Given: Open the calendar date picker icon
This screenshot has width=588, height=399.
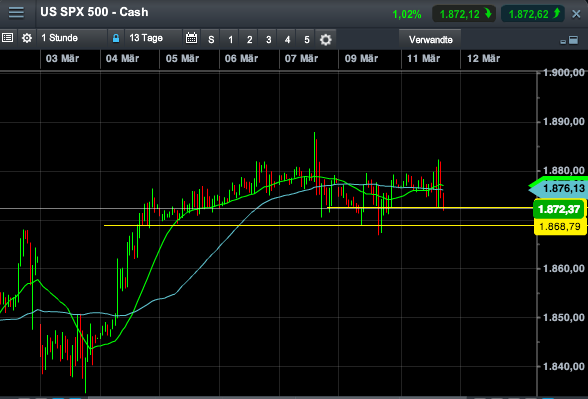Looking at the screenshot, I should point(191,38).
